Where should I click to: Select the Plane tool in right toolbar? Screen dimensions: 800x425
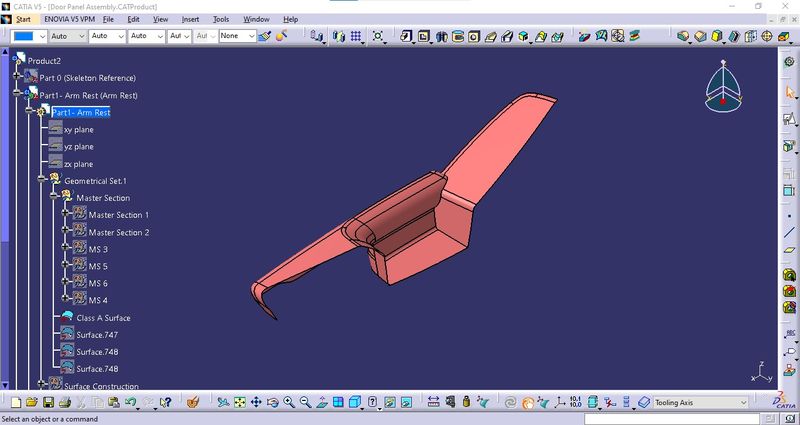click(789, 249)
